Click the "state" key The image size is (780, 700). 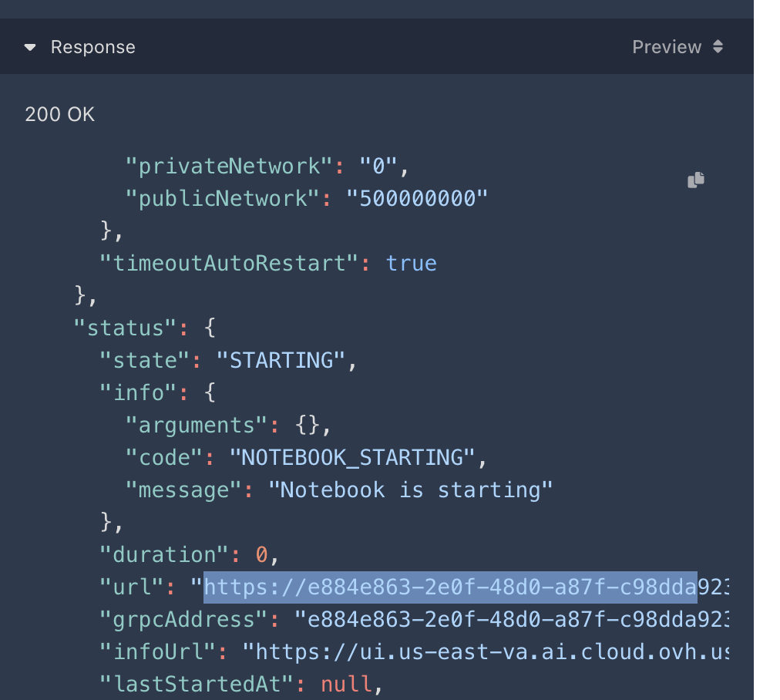point(144,360)
